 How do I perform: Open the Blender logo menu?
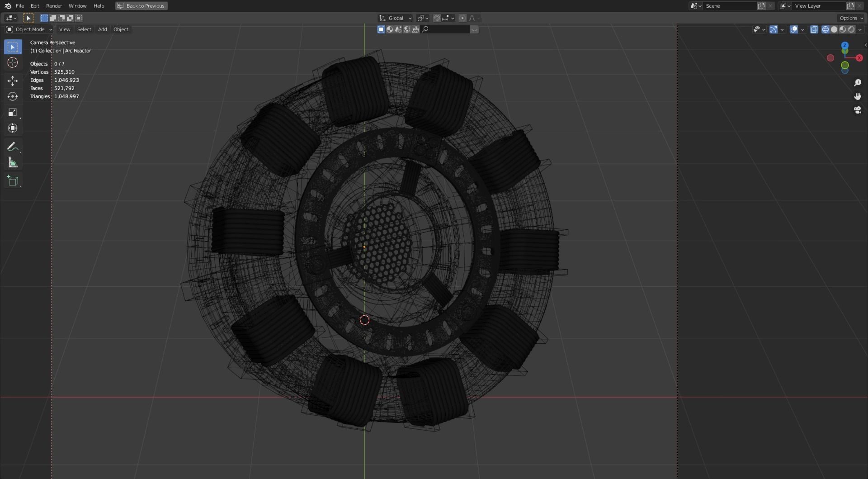pos(8,6)
